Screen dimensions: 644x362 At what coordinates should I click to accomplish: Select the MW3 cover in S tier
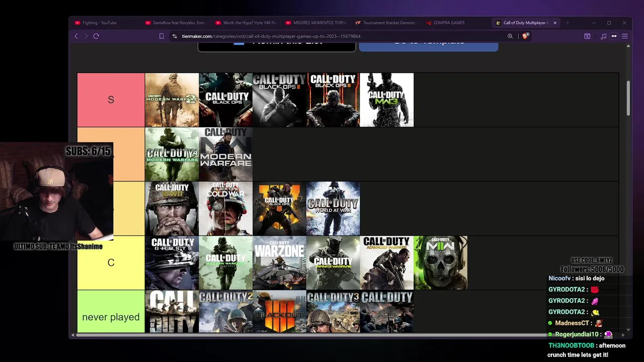coord(387,100)
